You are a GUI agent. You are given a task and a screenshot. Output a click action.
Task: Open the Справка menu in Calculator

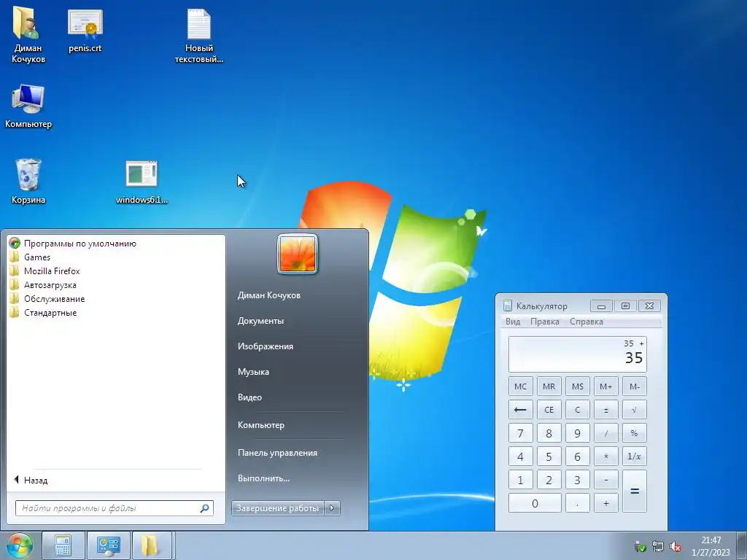pos(587,322)
